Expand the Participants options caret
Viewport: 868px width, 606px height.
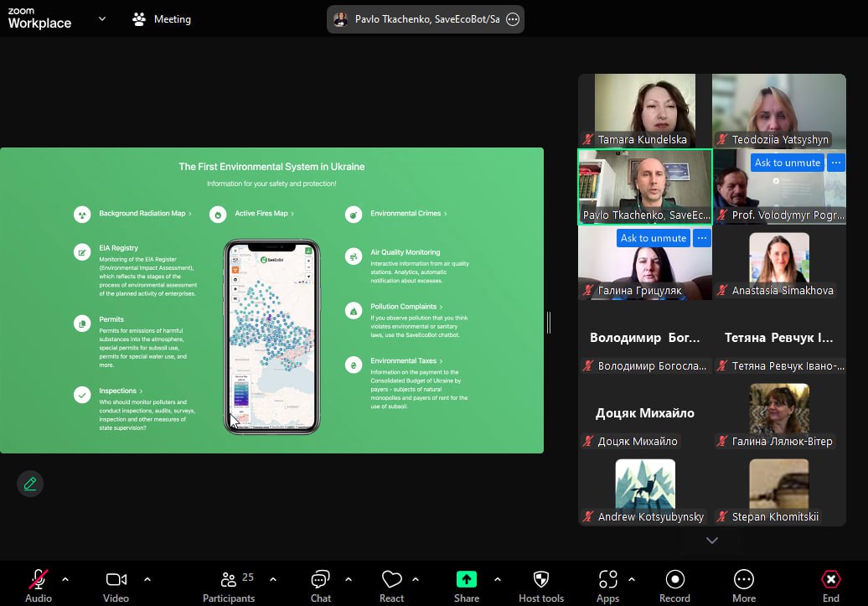273,579
